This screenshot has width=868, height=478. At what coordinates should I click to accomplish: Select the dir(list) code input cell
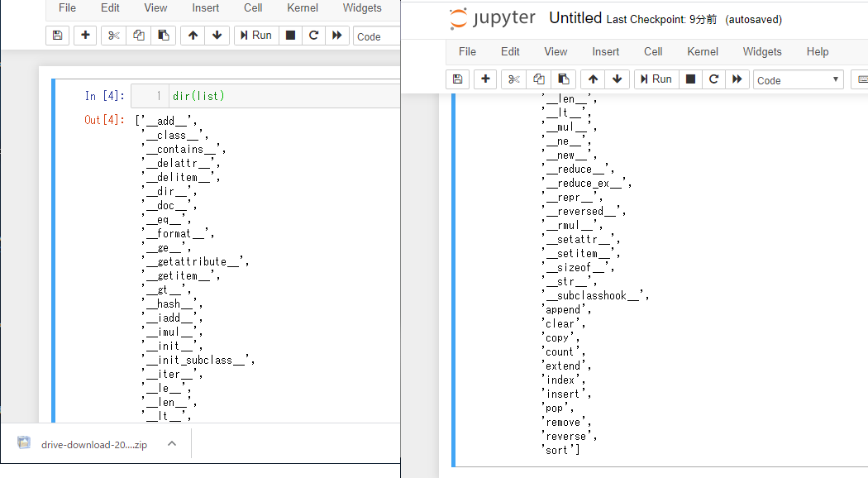click(265, 96)
